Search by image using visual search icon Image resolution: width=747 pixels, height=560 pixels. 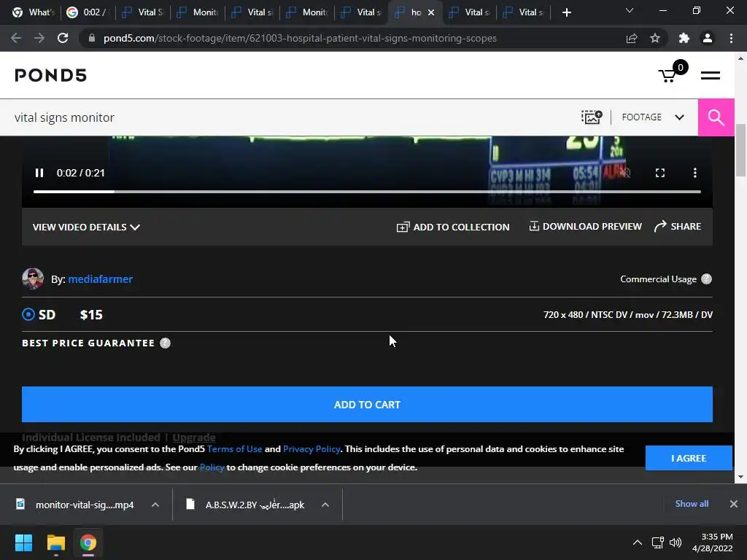(592, 117)
